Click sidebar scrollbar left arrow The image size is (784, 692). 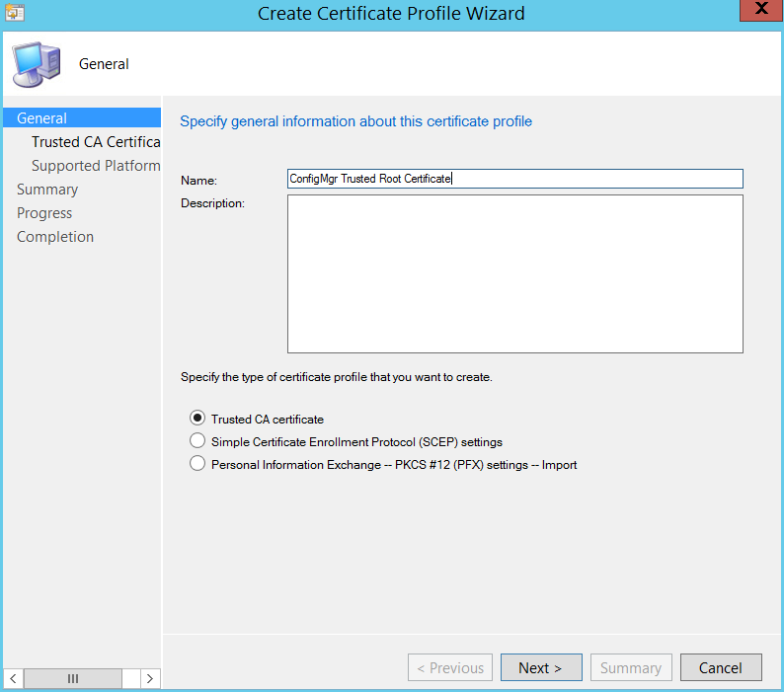[14, 678]
